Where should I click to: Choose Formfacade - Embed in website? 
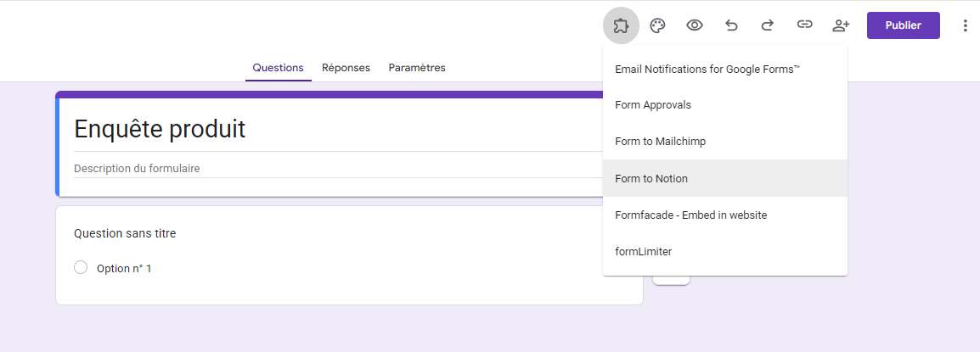(690, 215)
